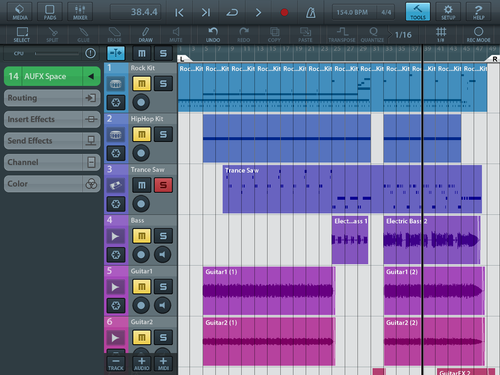This screenshot has width=500, height=375.
Task: Open the Transpose function
Action: pos(342,35)
